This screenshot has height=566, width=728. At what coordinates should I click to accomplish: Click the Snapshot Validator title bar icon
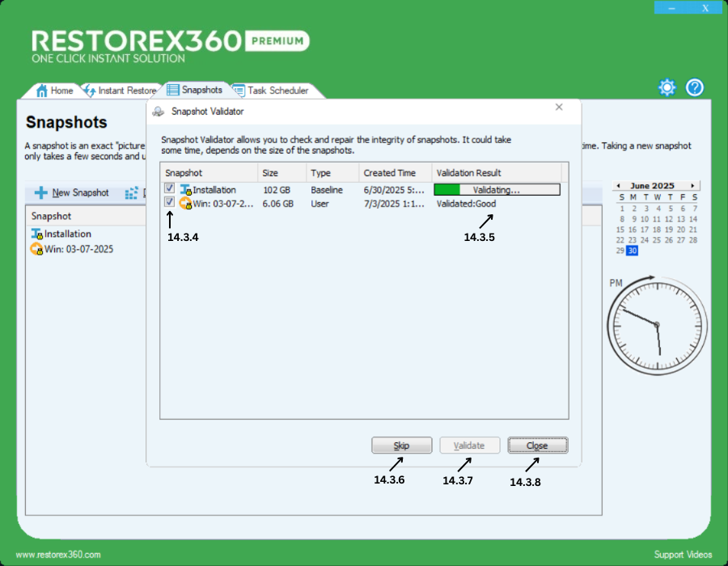point(159,112)
